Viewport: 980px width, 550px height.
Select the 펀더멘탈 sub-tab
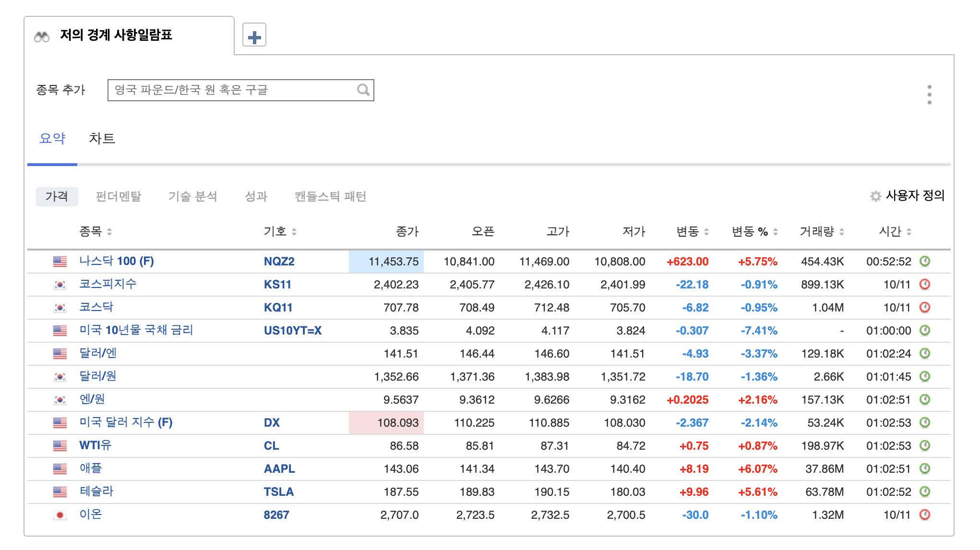118,196
